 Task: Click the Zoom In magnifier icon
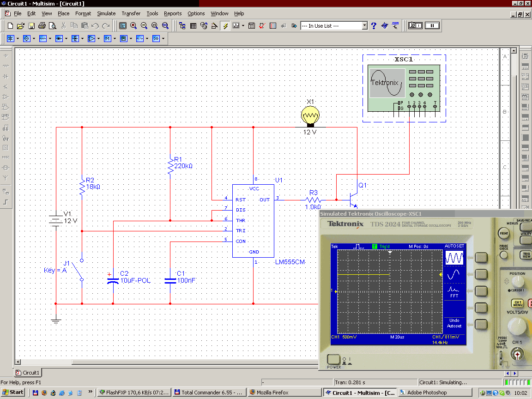(x=133, y=26)
